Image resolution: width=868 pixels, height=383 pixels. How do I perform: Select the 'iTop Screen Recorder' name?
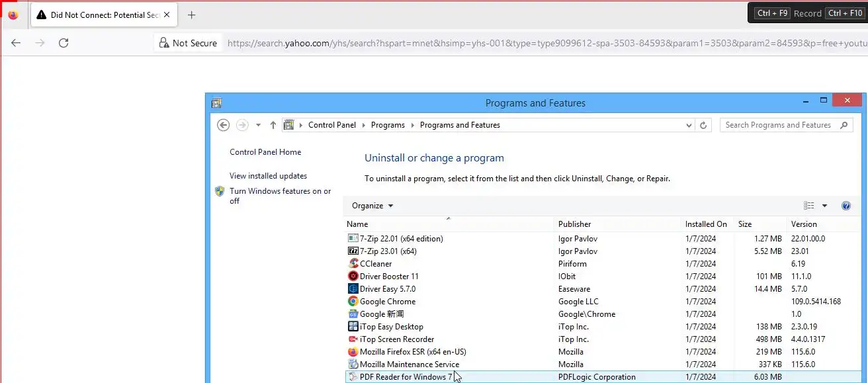pyautogui.click(x=397, y=339)
